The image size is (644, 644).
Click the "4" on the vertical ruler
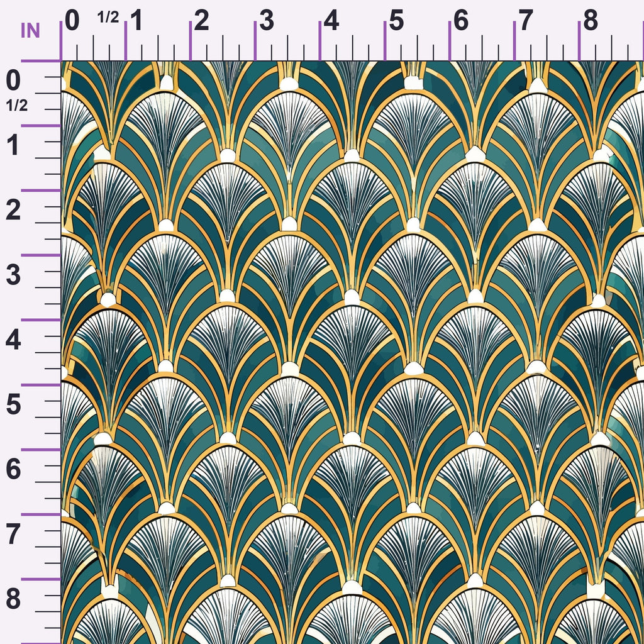point(13,340)
